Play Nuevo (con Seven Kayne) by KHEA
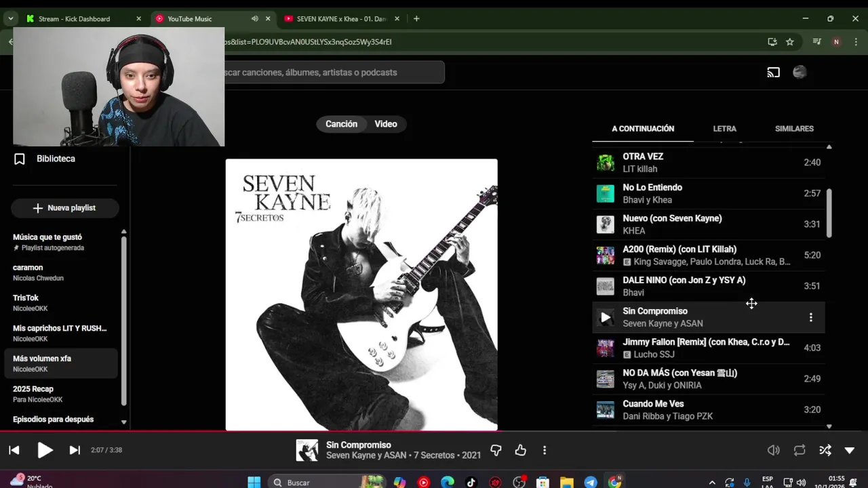Viewport: 868px width, 488px height. (709, 224)
